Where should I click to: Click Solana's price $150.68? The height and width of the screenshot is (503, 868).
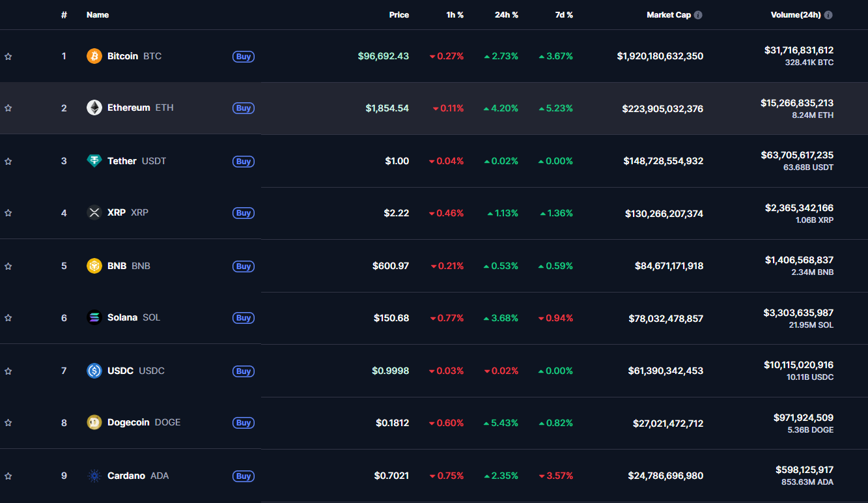(391, 318)
